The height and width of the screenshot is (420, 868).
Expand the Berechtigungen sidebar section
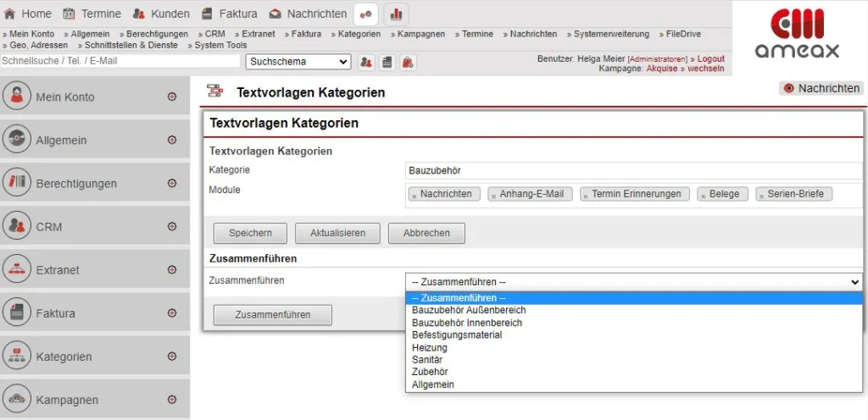171,183
